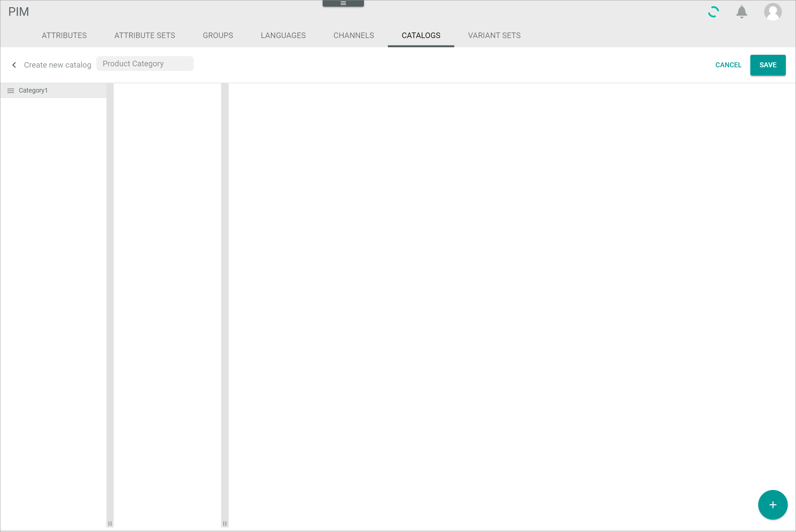Screen dimensions: 796x532
Task: Switch to the ATTRIBUTES tab
Action: pos(63,35)
